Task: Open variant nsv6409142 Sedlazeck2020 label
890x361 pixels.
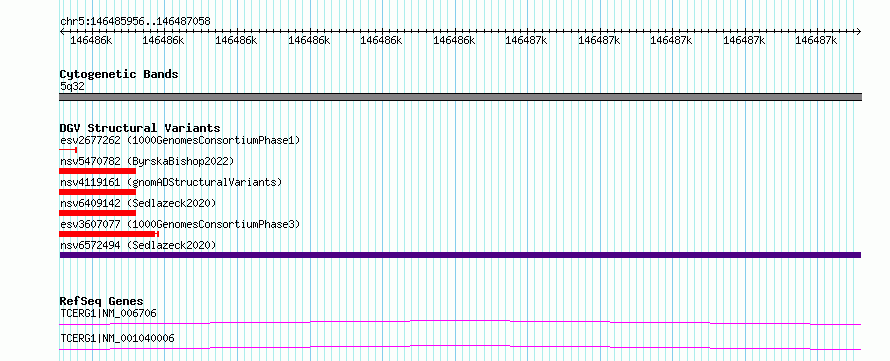Action: (x=138, y=203)
